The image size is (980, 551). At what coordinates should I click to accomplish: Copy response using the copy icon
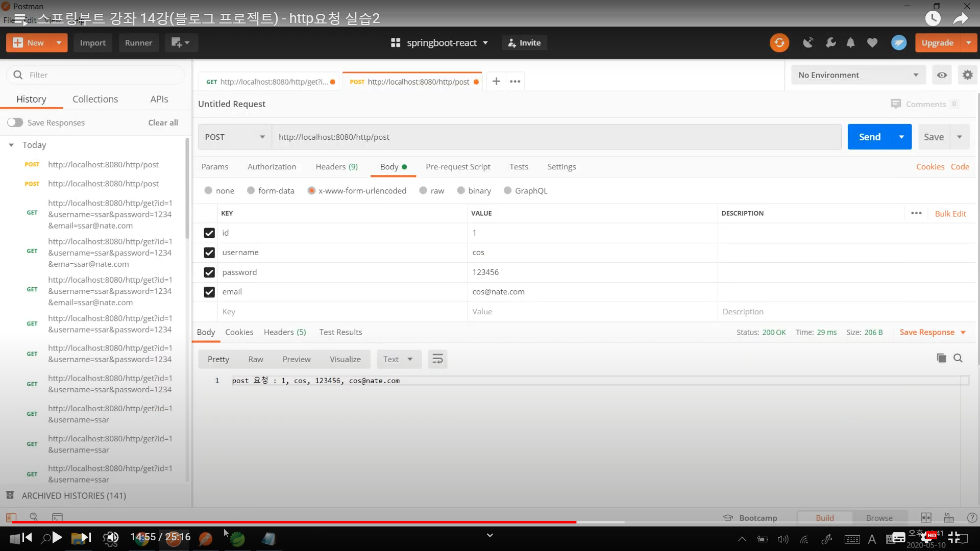(941, 358)
